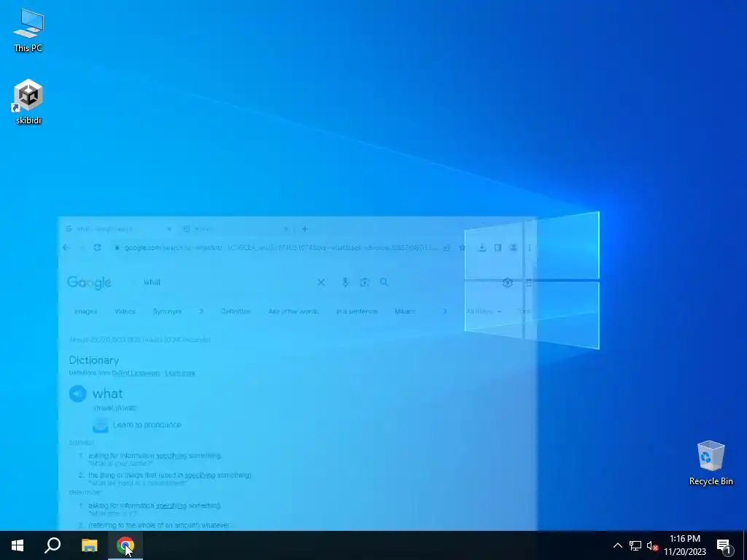Start voice search with the microphone
The image size is (747, 560).
345,282
